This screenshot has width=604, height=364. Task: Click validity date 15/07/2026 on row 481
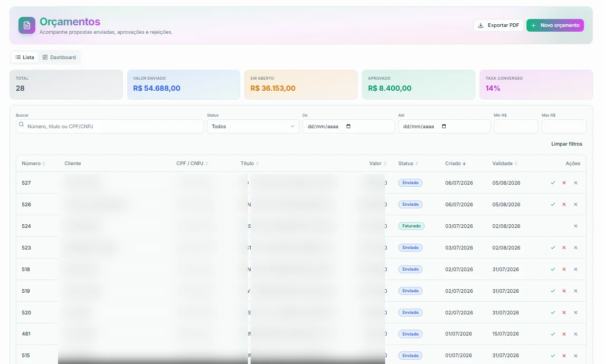click(505, 334)
